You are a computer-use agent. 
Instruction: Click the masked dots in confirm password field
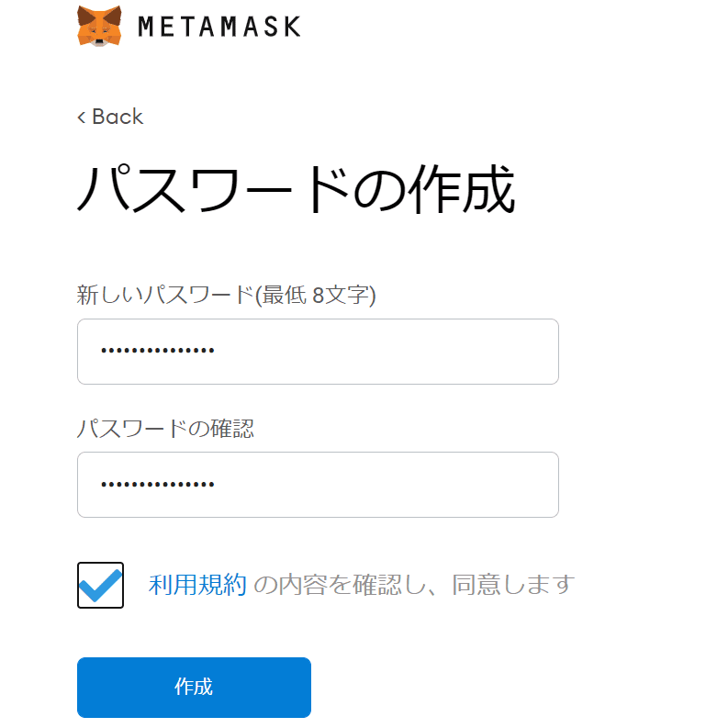[x=158, y=484]
